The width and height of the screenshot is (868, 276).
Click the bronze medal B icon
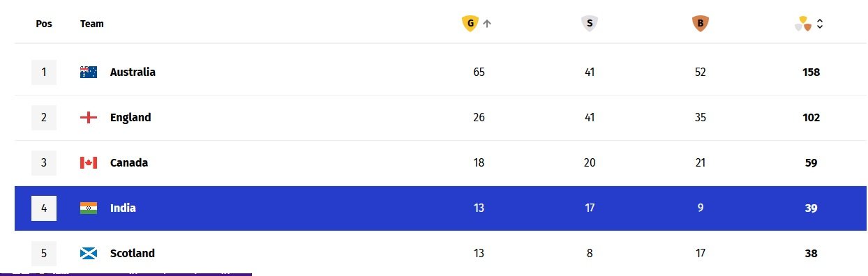pos(700,24)
